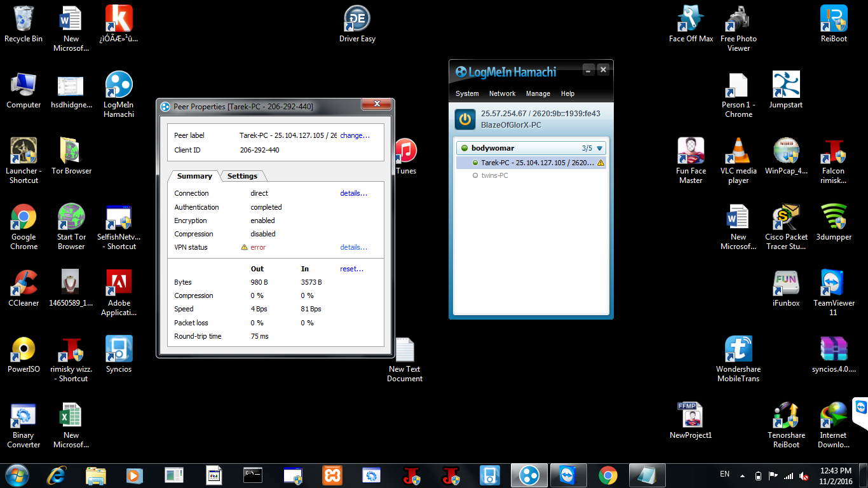Viewport: 868px width, 488px height.
Task: Open PowerISO desktop icon
Action: coord(24,355)
